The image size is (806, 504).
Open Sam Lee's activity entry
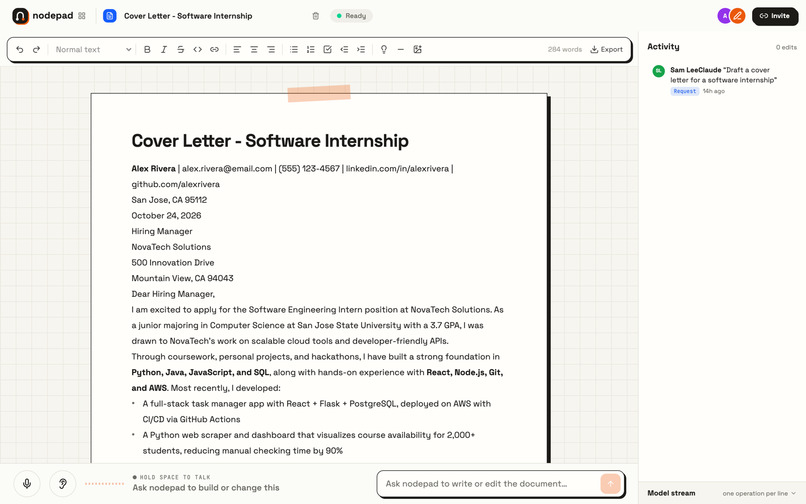pos(724,80)
